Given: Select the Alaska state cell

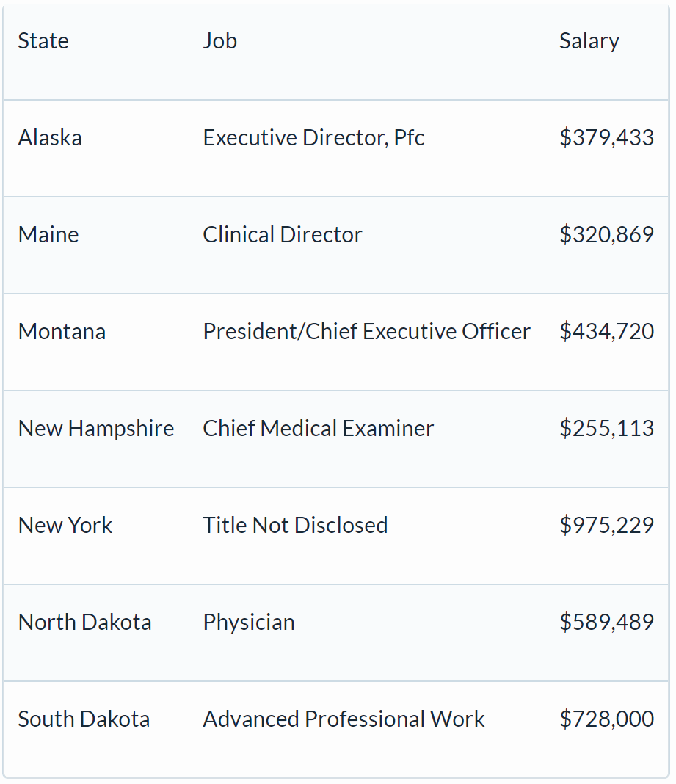Looking at the screenshot, I should tap(50, 138).
